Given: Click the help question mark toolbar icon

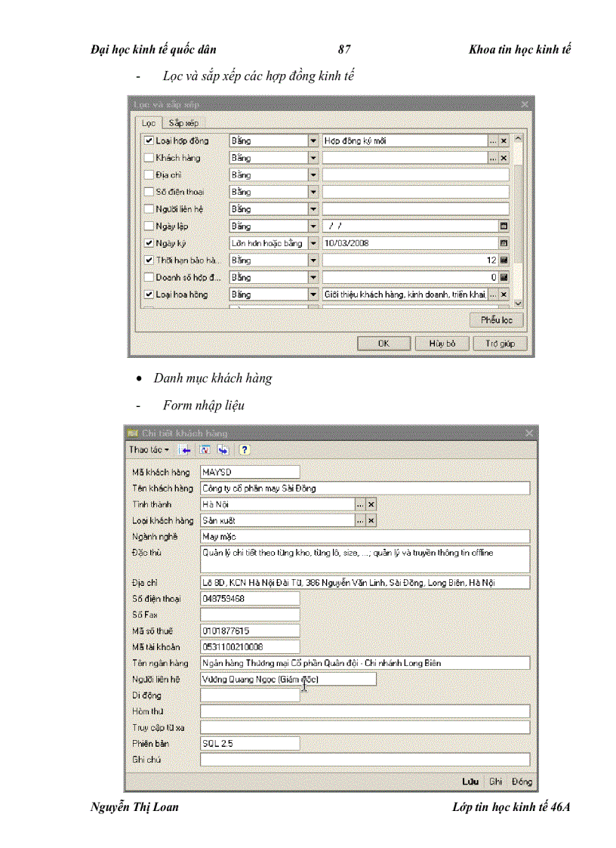Looking at the screenshot, I should tap(244, 450).
